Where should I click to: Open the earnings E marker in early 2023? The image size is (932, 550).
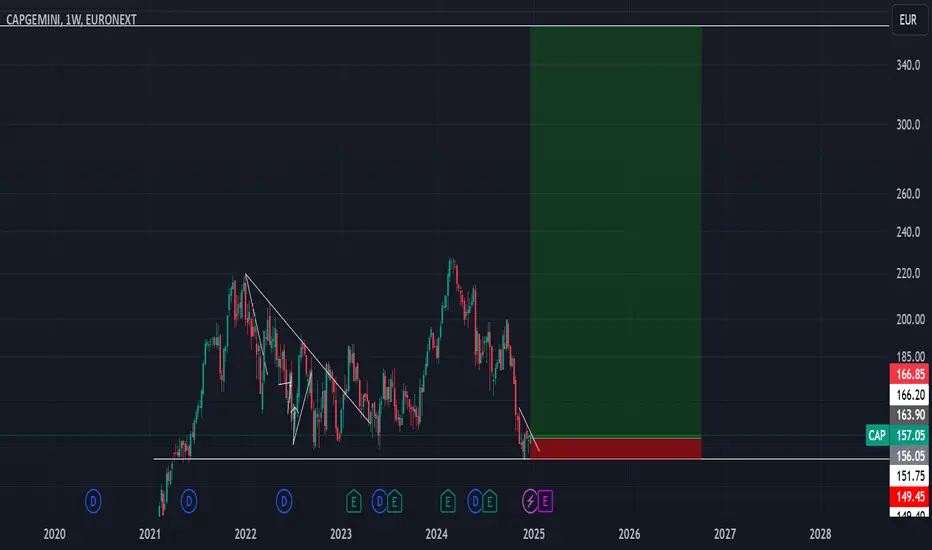(354, 501)
